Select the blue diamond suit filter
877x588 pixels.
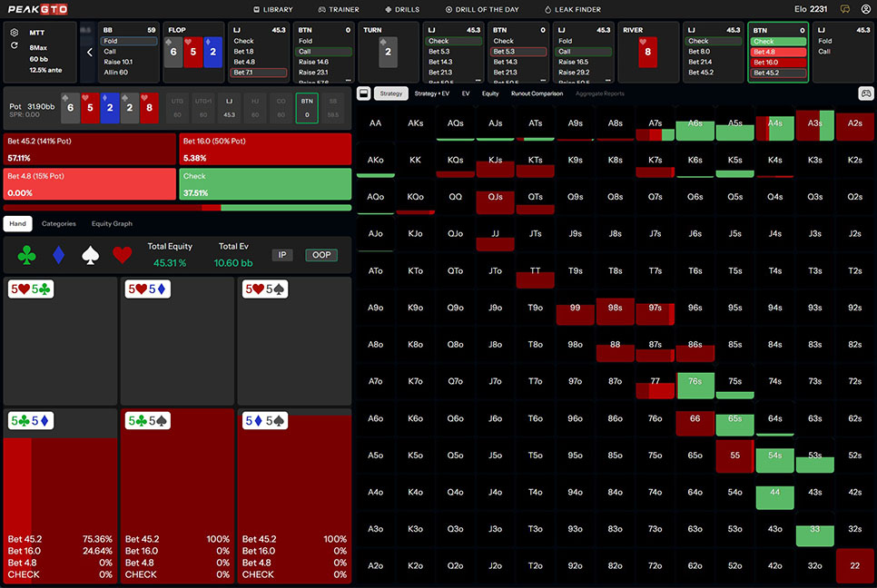[x=59, y=256]
